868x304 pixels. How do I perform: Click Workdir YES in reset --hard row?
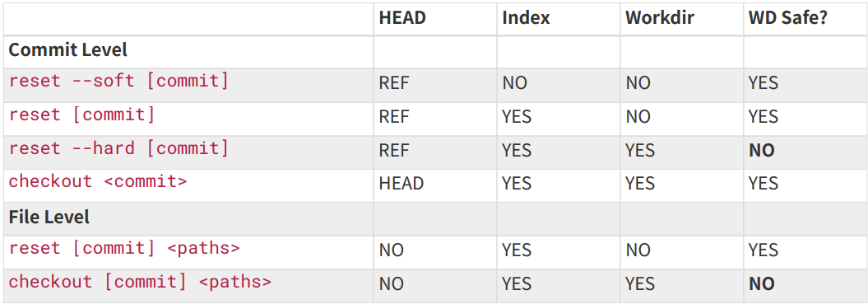(640, 150)
